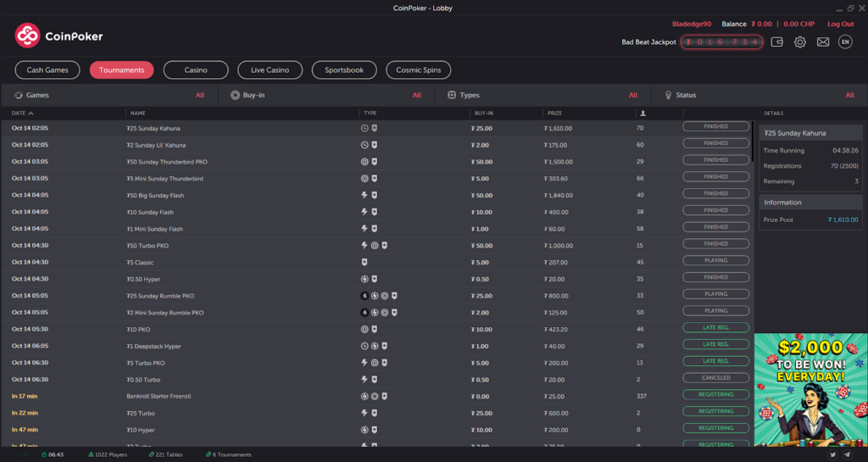Image resolution: width=868 pixels, height=462 pixels.
Task: Click REGISTERING button for Bankroll Starter Freeroll
Action: click(716, 395)
